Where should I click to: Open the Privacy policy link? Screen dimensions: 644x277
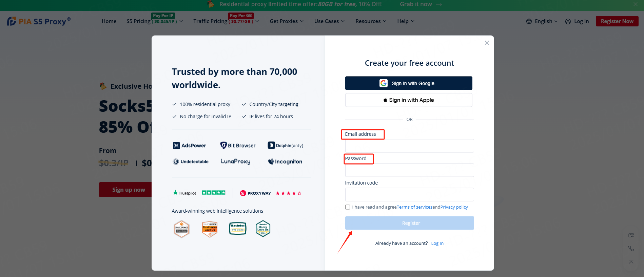tap(454, 207)
